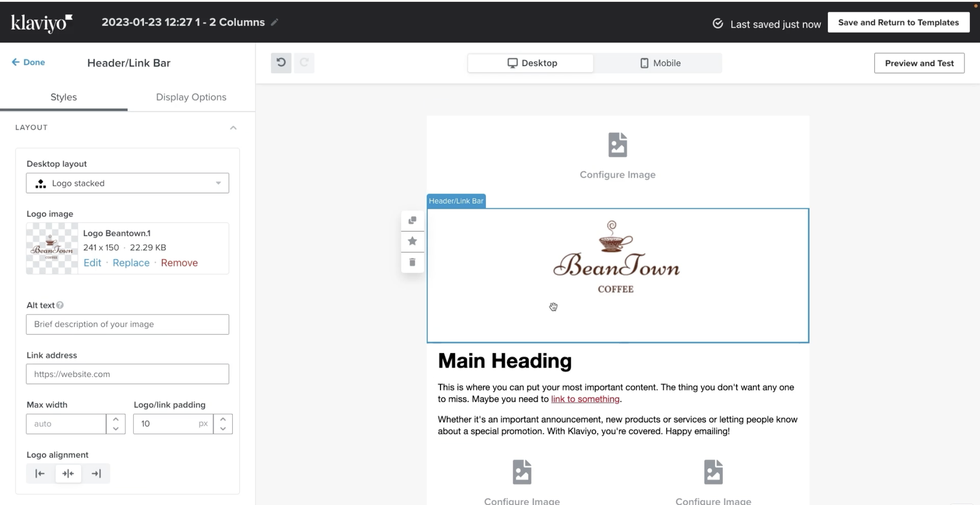
Task: Click the Klaviyo logo
Action: 41,22
